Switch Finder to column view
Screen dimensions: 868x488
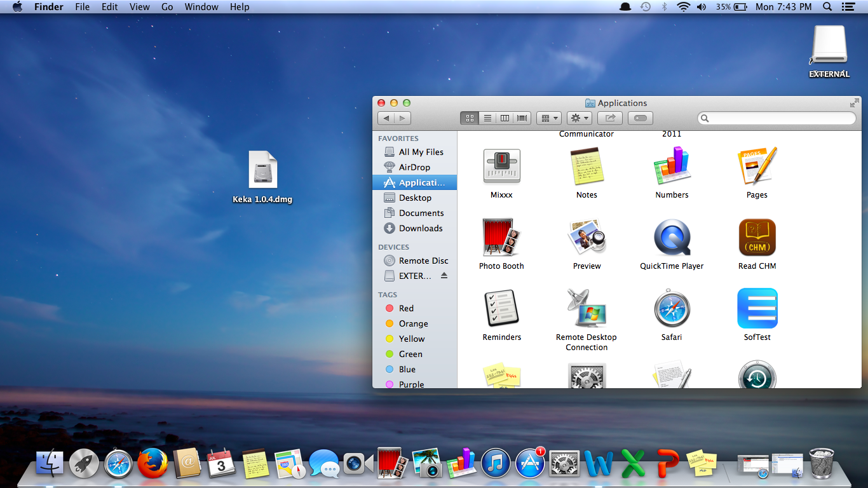[x=505, y=118]
